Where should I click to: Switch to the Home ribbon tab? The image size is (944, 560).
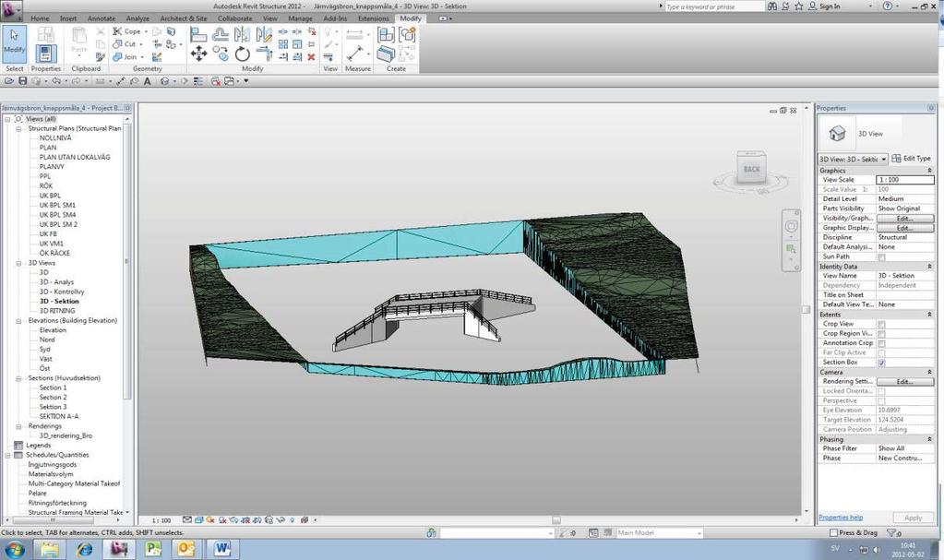pyautogui.click(x=40, y=18)
